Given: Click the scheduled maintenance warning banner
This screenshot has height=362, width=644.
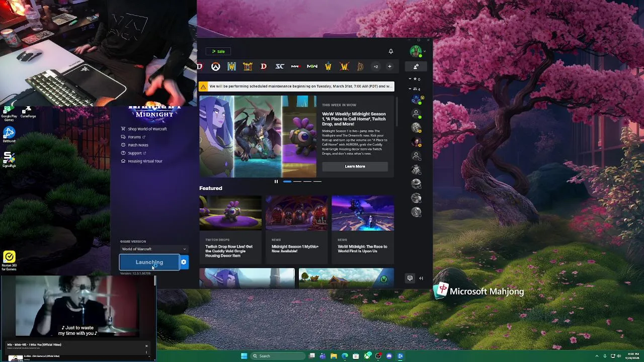Looking at the screenshot, I should (296, 86).
